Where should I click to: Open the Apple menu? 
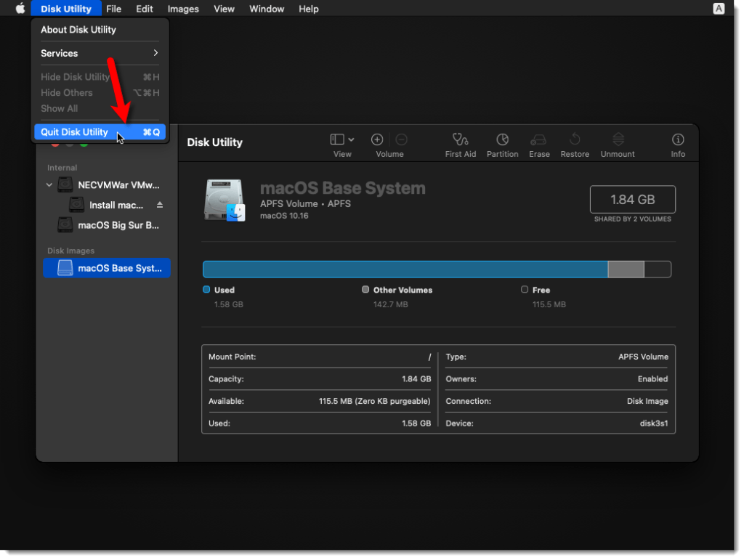point(20,9)
